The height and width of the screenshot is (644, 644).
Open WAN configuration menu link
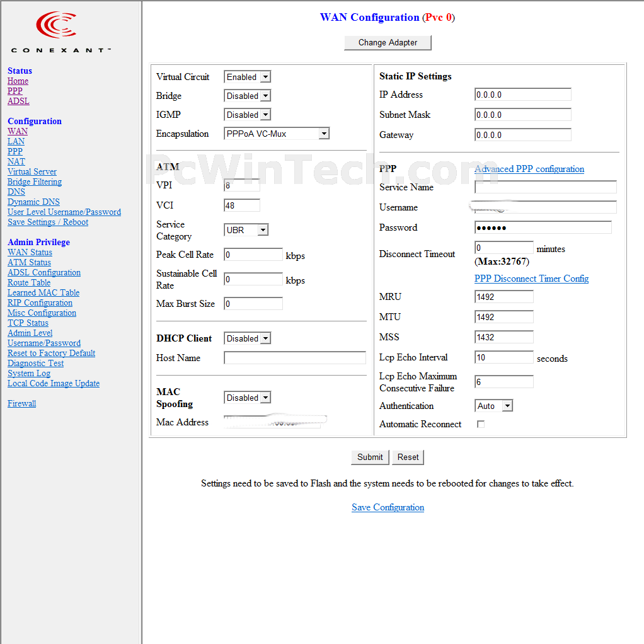click(18, 132)
